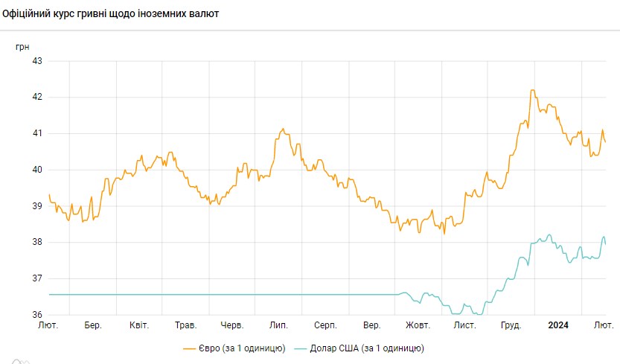Image resolution: width=620 pixels, height=364 pixels.
Task: Click the Бер. month axis label
Action: (93, 325)
